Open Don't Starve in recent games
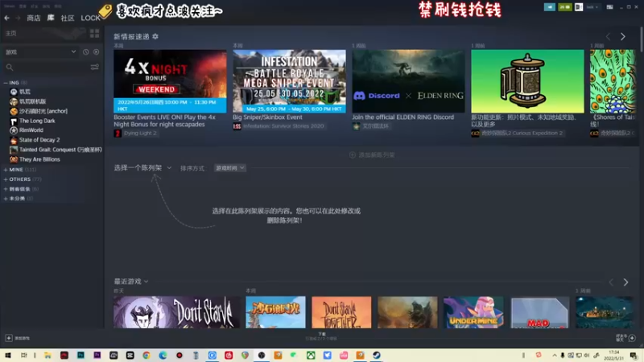This screenshot has height=362, width=644. [176, 312]
